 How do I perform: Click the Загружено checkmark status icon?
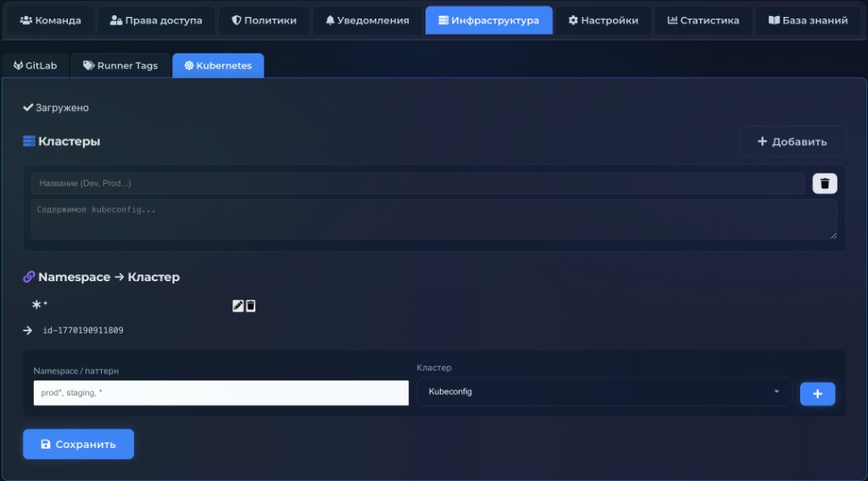point(28,108)
